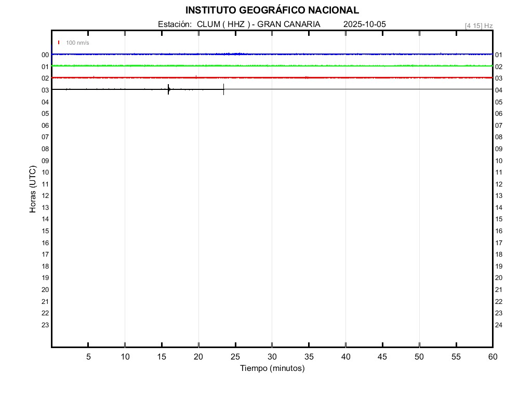Click the seismic spike near minute 16
Viewport: 532px width, 399px height.
point(168,89)
